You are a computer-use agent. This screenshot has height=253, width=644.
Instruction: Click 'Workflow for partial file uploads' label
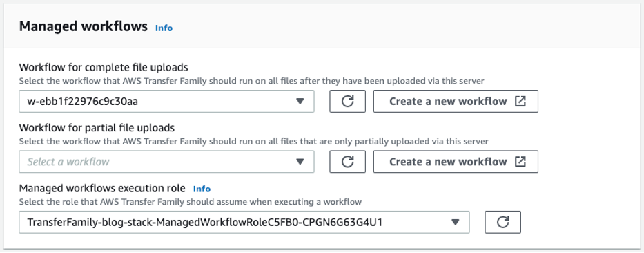pyautogui.click(x=97, y=128)
